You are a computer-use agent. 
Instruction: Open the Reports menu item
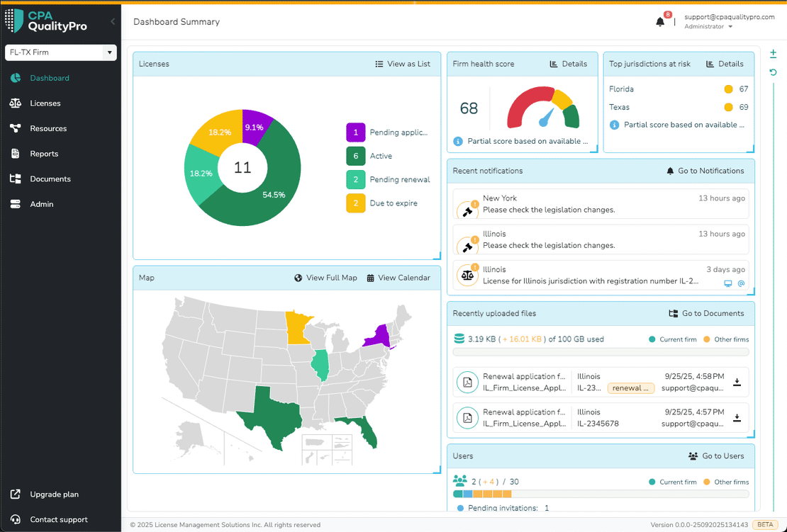(44, 154)
